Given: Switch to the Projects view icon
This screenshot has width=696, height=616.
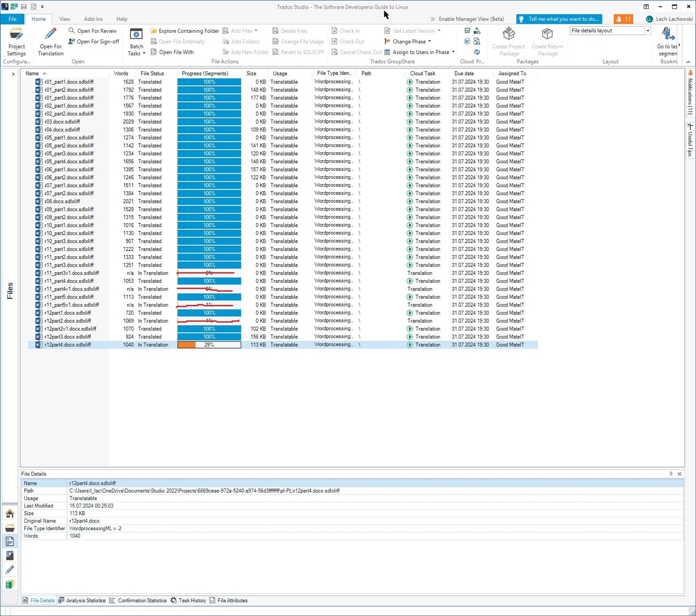Looking at the screenshot, I should pos(9,527).
